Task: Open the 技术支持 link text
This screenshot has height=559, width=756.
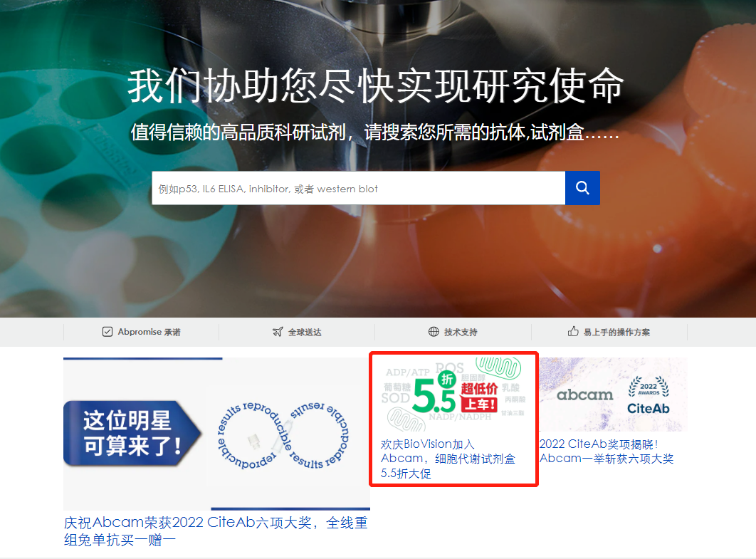Action: click(x=461, y=333)
